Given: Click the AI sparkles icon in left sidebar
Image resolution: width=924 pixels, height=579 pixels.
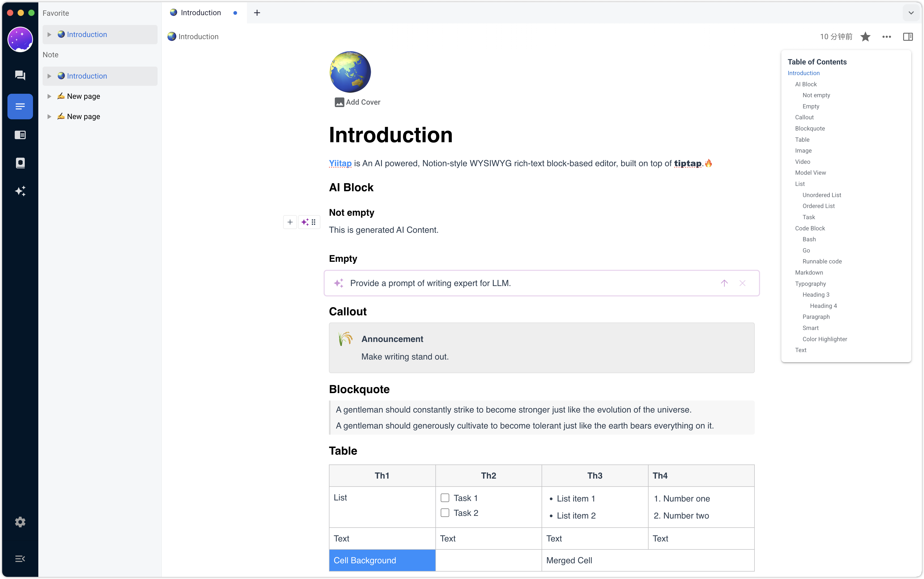Looking at the screenshot, I should click(x=20, y=191).
